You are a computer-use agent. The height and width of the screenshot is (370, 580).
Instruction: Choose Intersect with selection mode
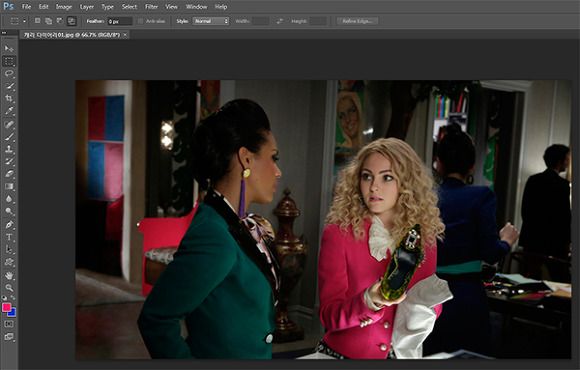click(71, 21)
